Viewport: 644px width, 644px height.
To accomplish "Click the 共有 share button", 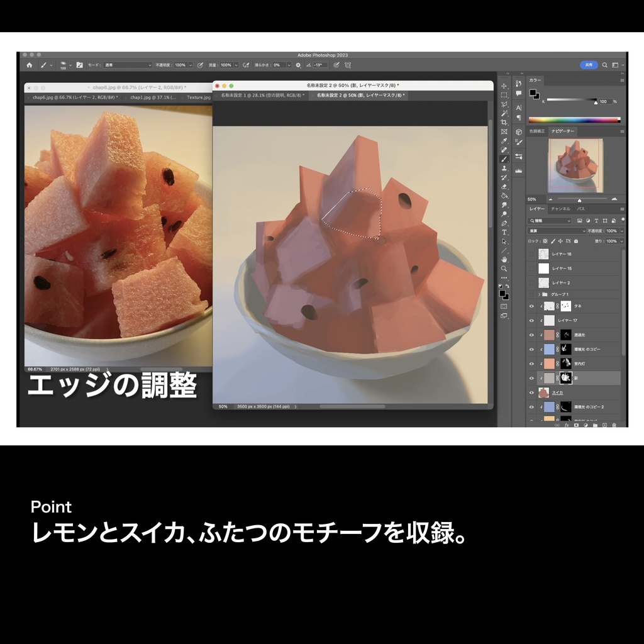I will (588, 65).
